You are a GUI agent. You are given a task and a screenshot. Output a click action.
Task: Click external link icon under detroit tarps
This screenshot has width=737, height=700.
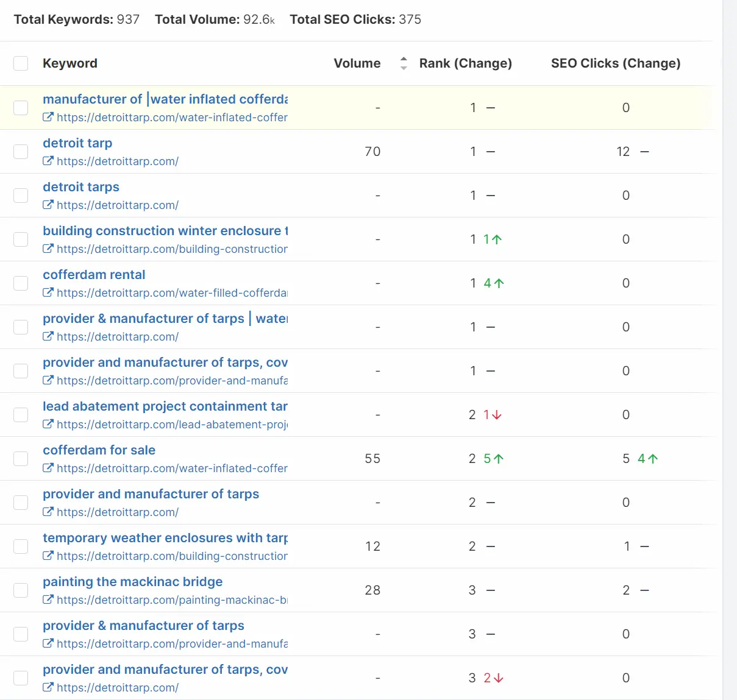coord(48,205)
